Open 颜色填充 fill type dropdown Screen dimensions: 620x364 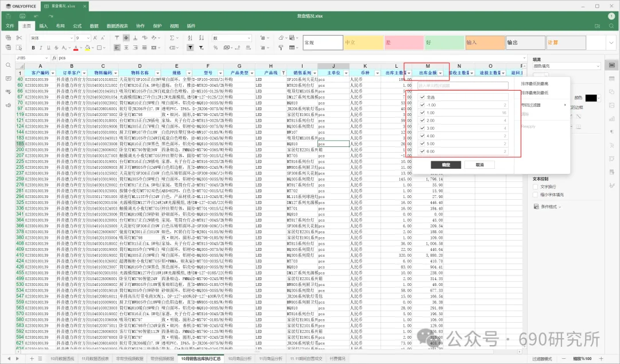click(x=567, y=66)
